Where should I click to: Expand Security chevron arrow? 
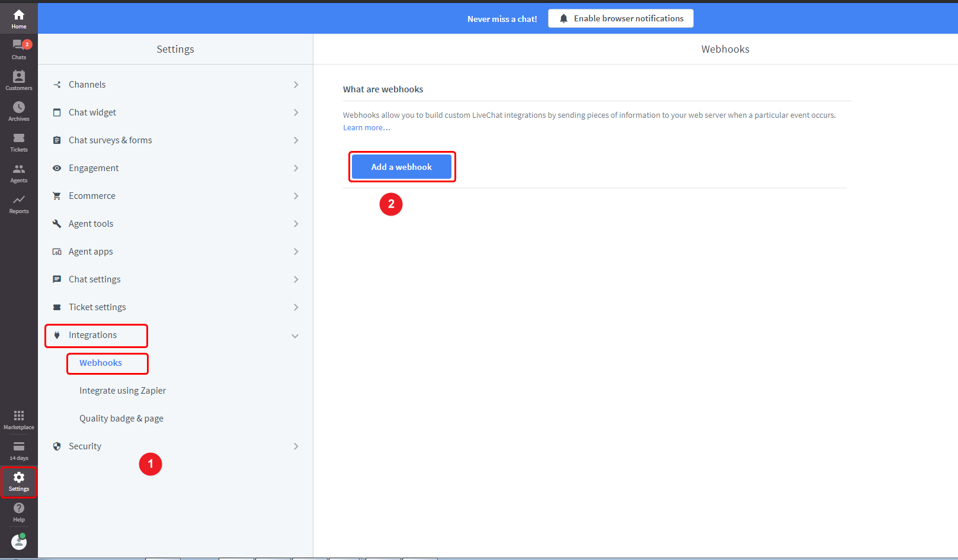[296, 446]
